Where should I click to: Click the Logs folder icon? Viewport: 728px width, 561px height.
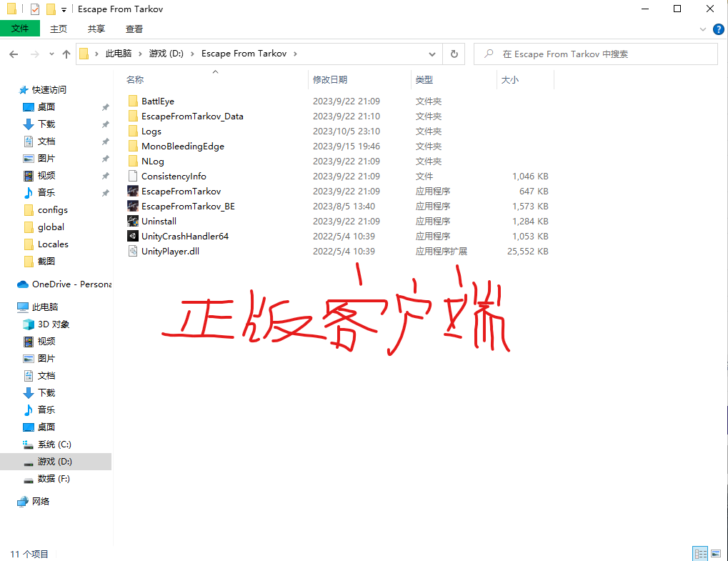tap(133, 131)
